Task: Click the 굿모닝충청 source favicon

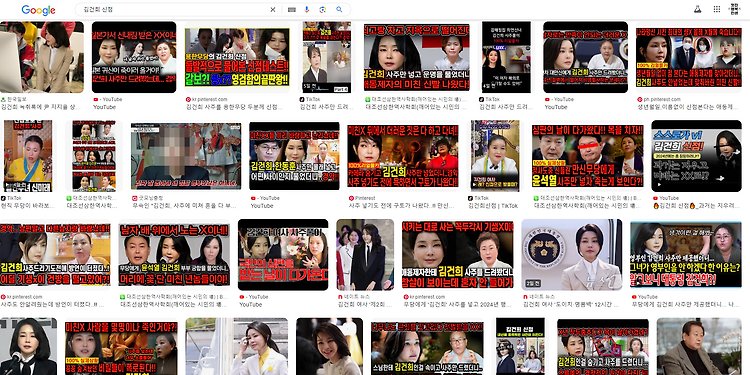Action: [x=135, y=198]
